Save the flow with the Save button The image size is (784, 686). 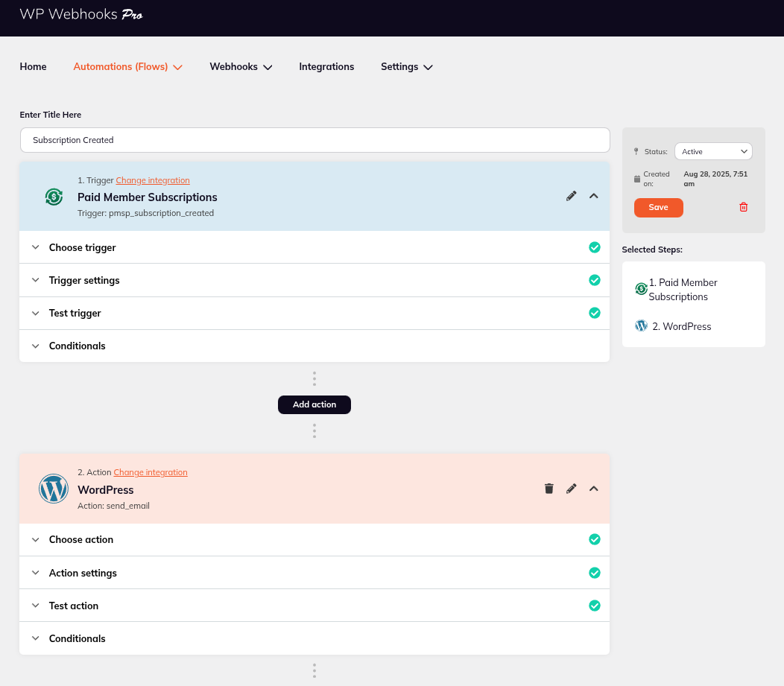point(658,207)
